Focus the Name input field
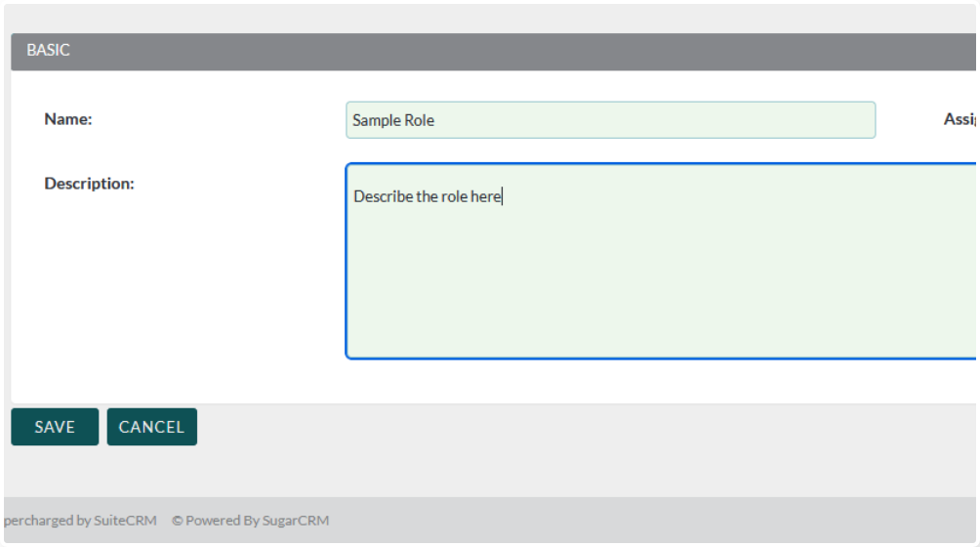980x547 pixels. click(610, 120)
